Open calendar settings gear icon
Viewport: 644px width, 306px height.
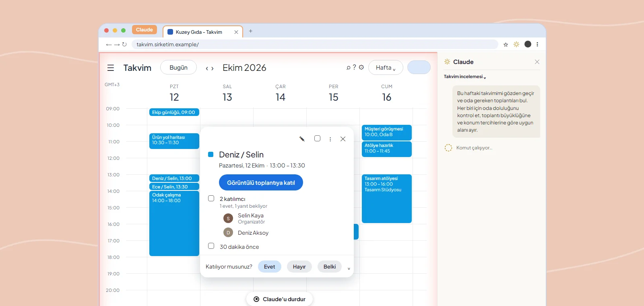click(x=361, y=67)
